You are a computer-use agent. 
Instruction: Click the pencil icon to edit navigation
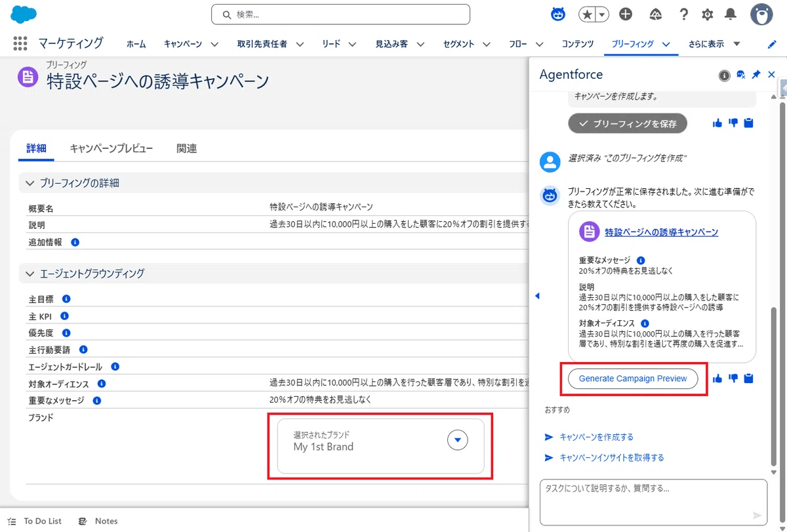(x=772, y=45)
